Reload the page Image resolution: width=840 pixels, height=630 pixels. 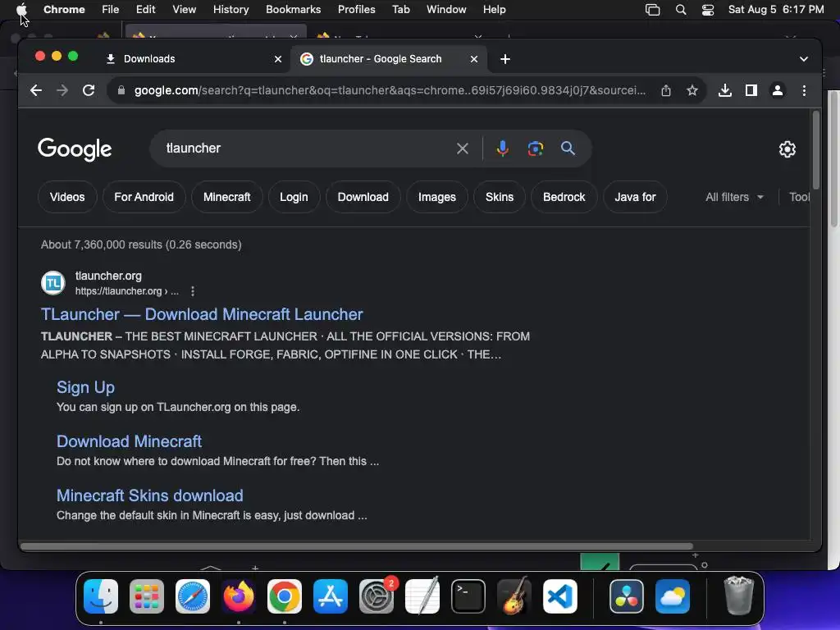coord(89,90)
